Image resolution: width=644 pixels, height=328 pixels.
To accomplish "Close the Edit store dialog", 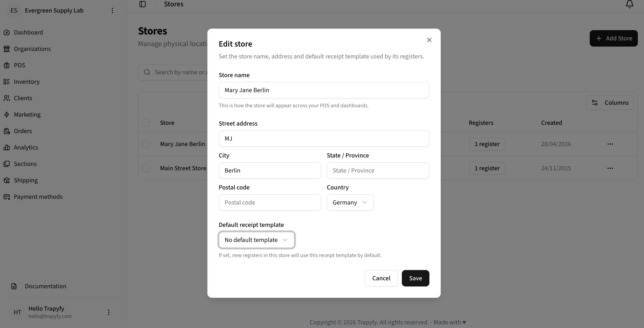I will pos(429,40).
